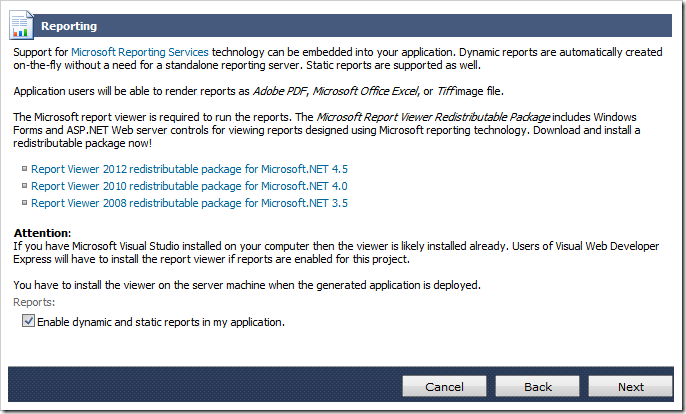
Task: Proceed with the Next button
Action: click(x=630, y=387)
